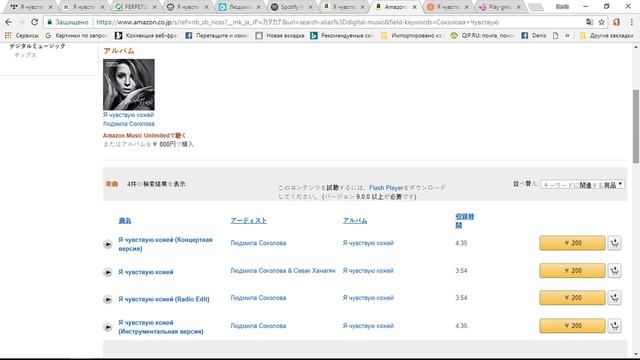Add the Севак Ханагян duet track to cart
Screen dimensions: 640x360
point(614,271)
